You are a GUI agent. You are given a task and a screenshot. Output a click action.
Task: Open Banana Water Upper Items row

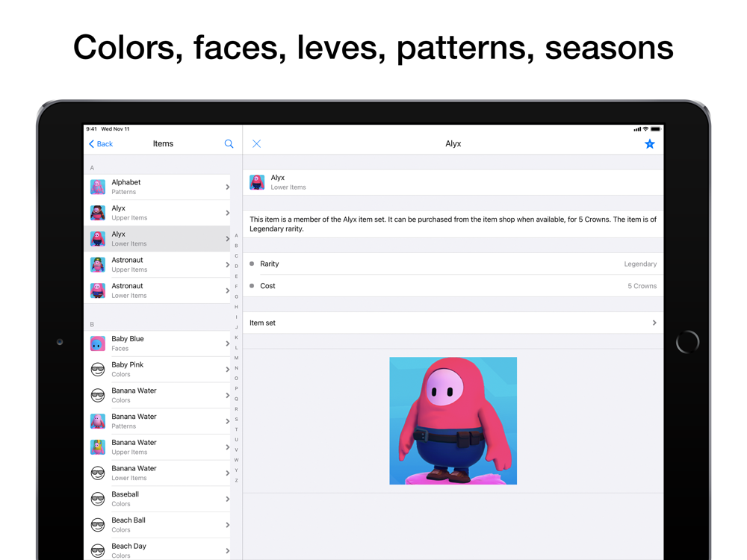(x=157, y=447)
